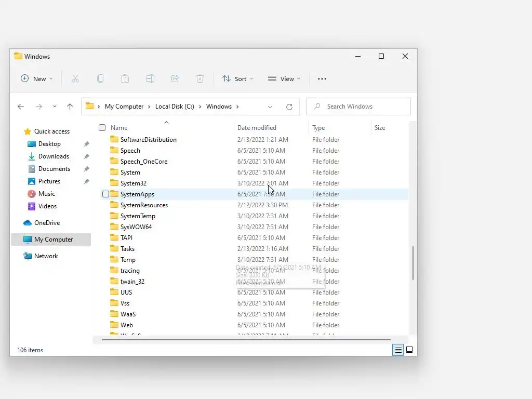Sort by Date modified column header
The image size is (532, 399).
pos(257,128)
